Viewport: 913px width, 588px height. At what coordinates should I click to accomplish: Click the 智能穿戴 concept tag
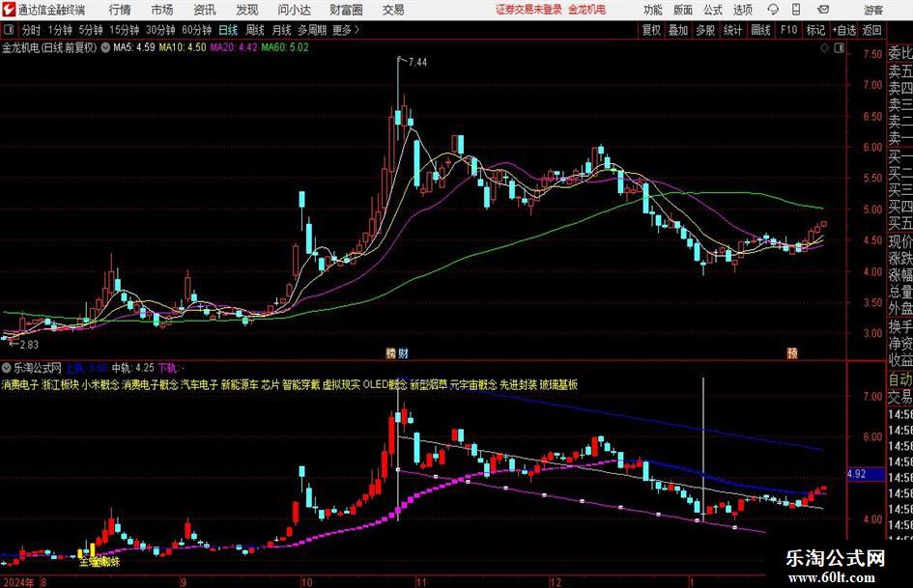coord(301,384)
